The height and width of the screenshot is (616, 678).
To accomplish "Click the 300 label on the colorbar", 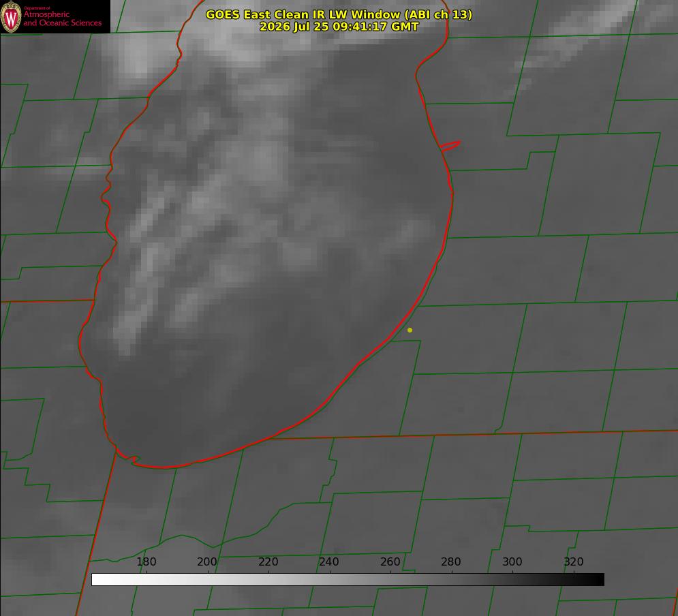I will (512, 561).
